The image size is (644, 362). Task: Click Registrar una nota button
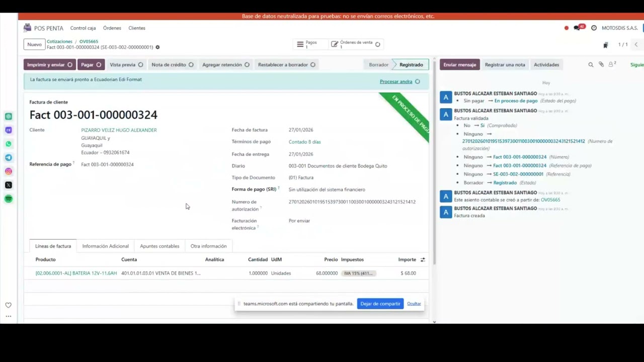[505, 64]
